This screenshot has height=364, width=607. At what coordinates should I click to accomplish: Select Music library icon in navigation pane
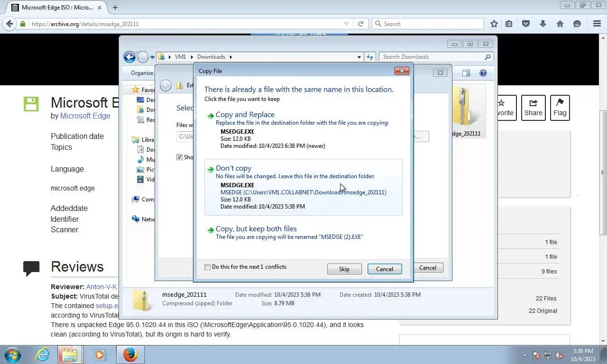coord(140,160)
